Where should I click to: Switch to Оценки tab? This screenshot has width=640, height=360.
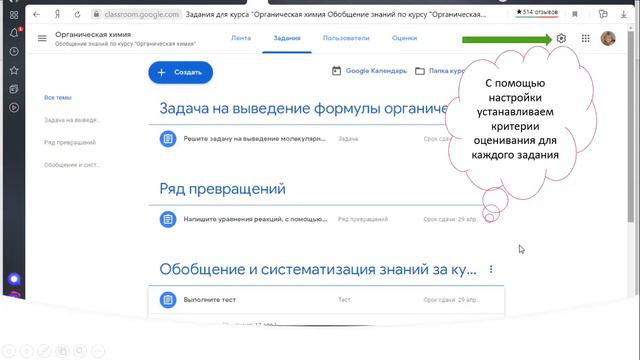click(404, 38)
